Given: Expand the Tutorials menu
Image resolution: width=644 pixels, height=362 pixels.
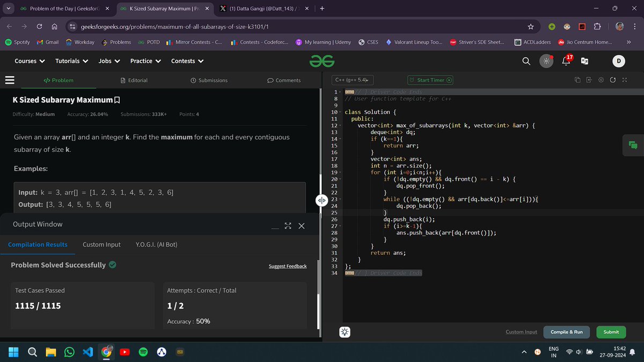Looking at the screenshot, I should (x=71, y=61).
